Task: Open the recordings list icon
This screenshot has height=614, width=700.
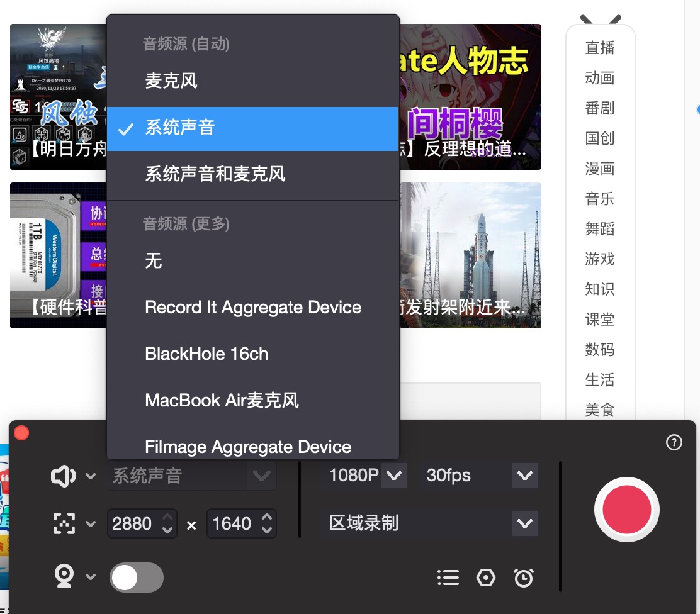Action: point(448,578)
